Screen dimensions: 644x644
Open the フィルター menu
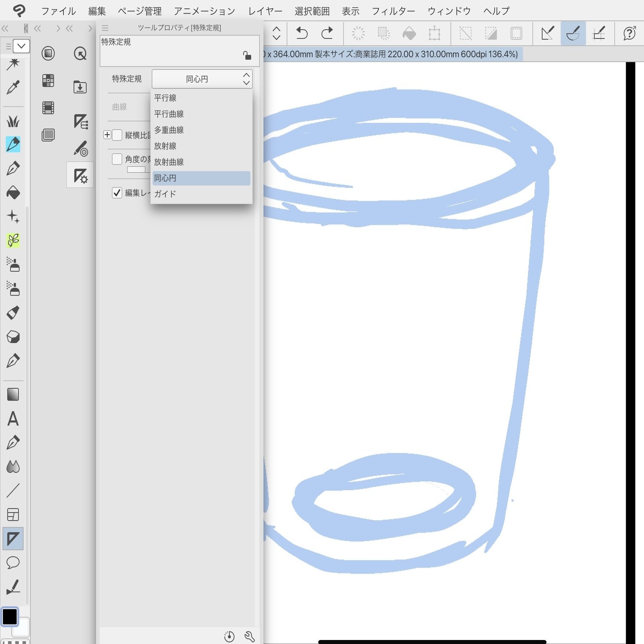tap(393, 11)
